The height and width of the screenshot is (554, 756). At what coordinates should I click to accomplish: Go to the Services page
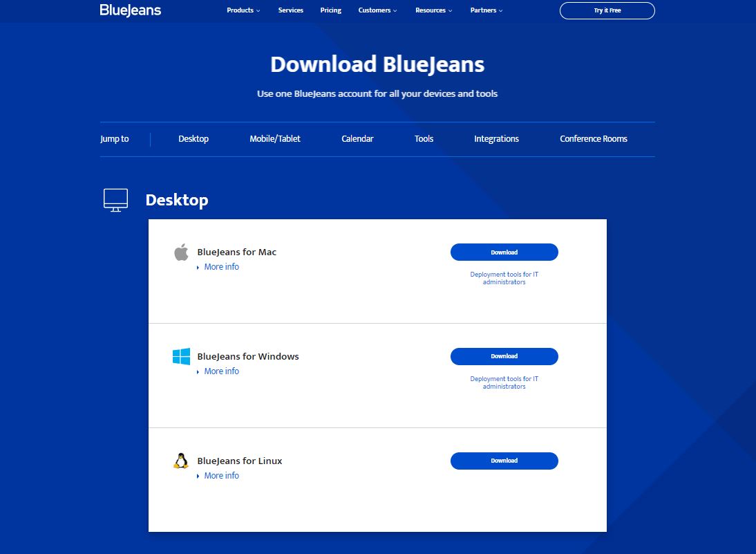point(290,10)
